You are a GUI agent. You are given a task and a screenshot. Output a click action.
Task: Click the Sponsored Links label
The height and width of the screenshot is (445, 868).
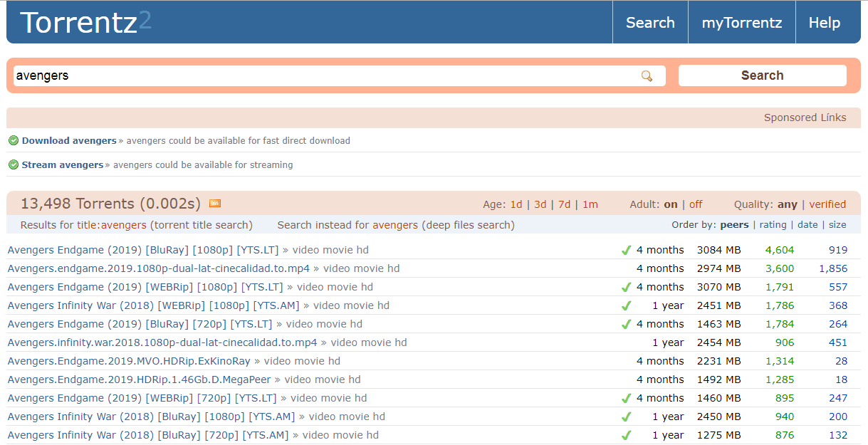(x=805, y=117)
